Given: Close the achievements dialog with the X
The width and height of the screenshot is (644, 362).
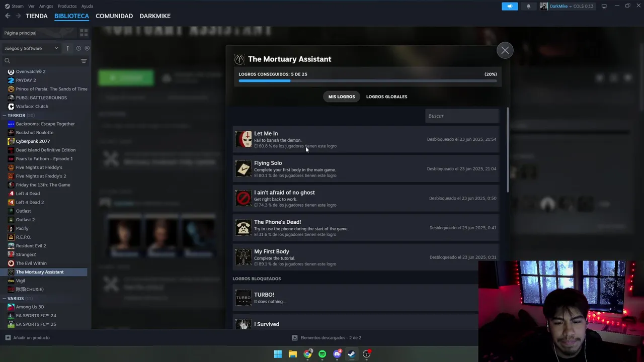Looking at the screenshot, I should [x=505, y=50].
